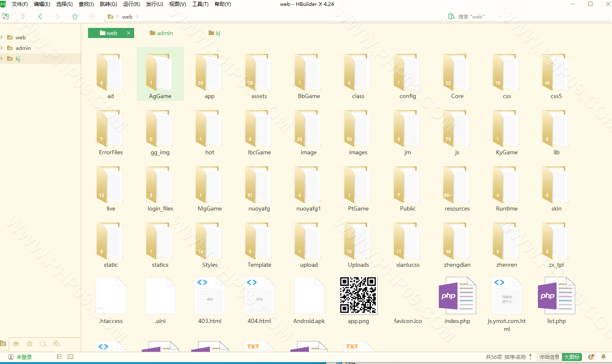Click the download update icon in status bar
Screen dimensions: 612x364
pos(591,357)
